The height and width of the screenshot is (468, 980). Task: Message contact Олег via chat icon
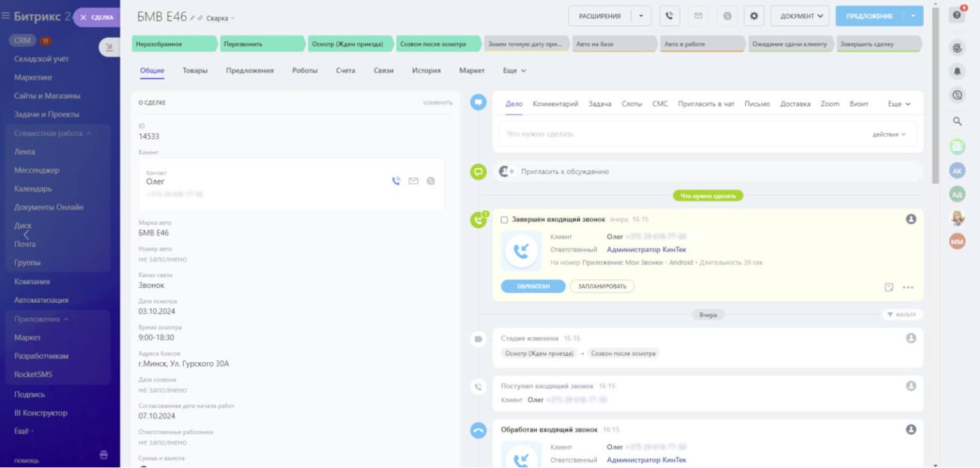(431, 181)
